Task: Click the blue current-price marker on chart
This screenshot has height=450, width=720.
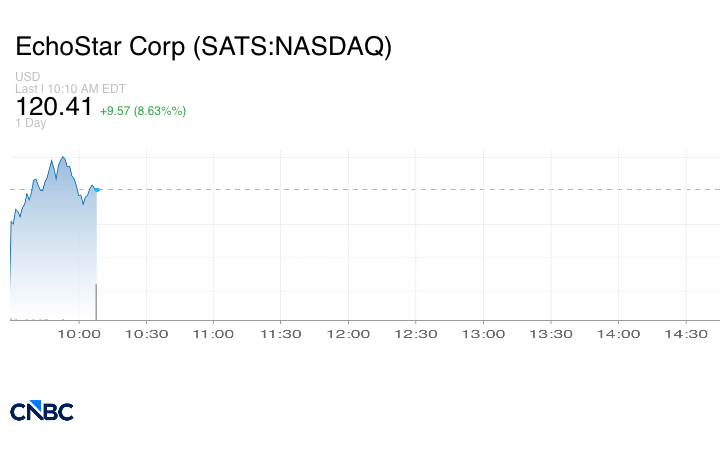Action: 96,189
